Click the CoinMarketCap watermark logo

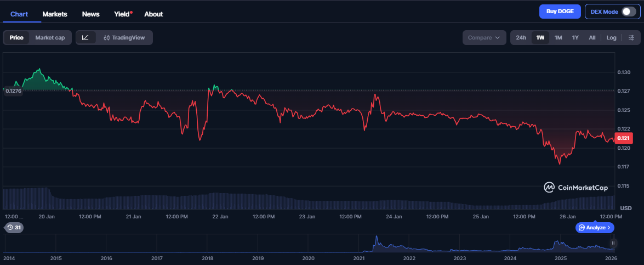575,188
